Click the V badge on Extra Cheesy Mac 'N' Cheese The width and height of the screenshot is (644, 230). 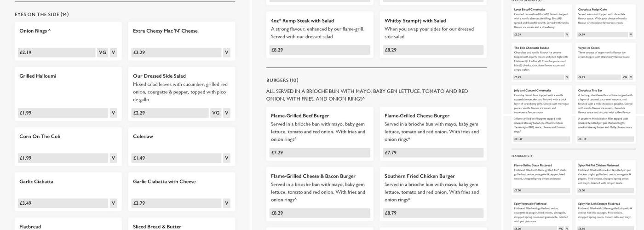pos(226,52)
